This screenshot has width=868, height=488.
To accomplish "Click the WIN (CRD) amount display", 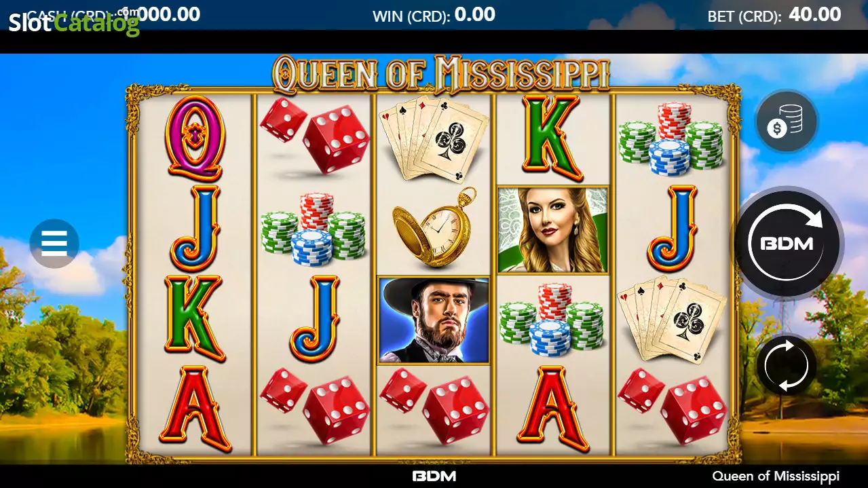I will [x=434, y=15].
